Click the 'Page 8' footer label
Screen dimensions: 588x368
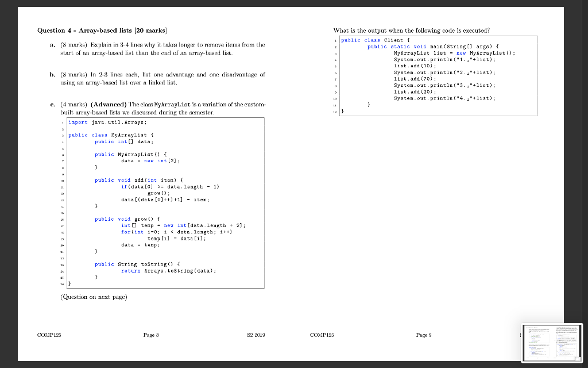(151, 335)
